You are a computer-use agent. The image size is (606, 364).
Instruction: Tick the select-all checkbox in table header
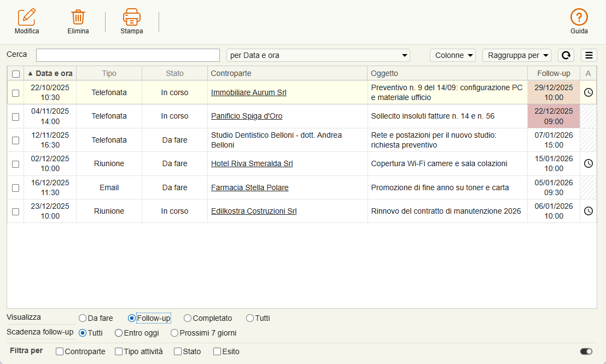[16, 74]
